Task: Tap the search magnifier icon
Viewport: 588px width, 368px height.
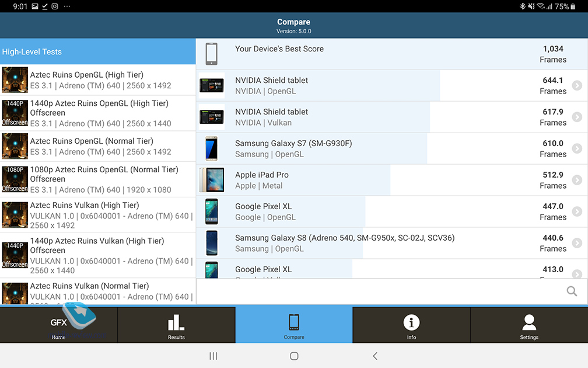Action: pos(572,291)
